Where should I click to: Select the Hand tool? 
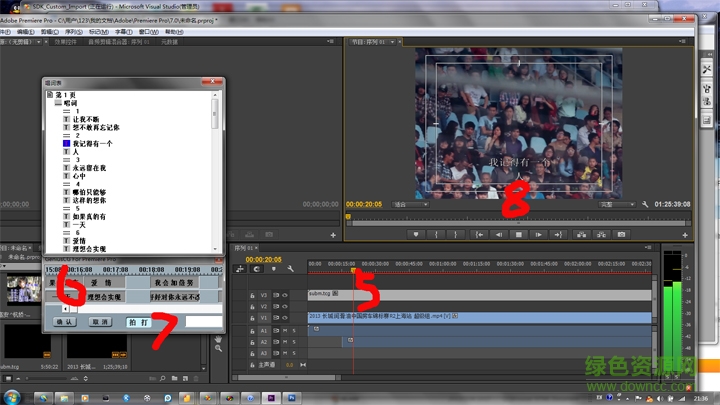coord(217,339)
